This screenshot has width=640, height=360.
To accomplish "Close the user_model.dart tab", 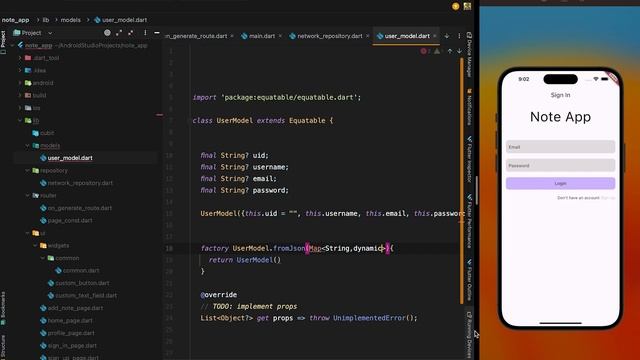I will click(x=435, y=36).
